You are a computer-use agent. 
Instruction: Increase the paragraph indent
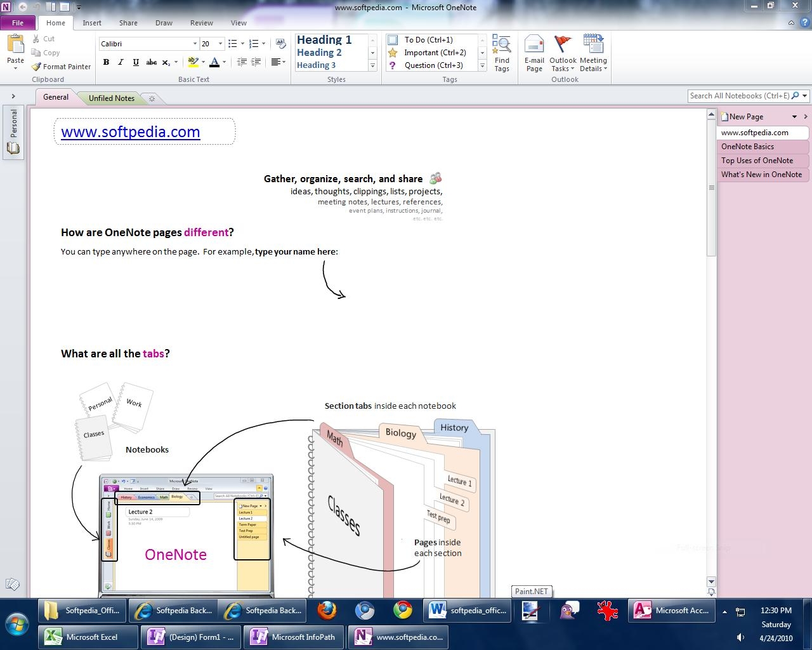click(x=256, y=62)
